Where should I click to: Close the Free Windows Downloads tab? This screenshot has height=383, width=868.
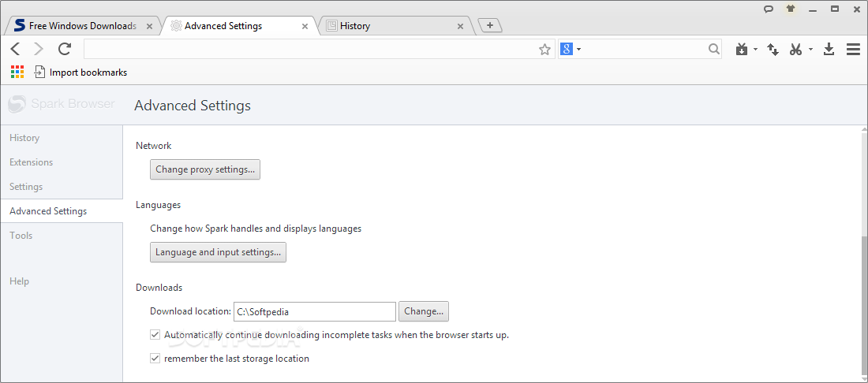click(x=148, y=26)
